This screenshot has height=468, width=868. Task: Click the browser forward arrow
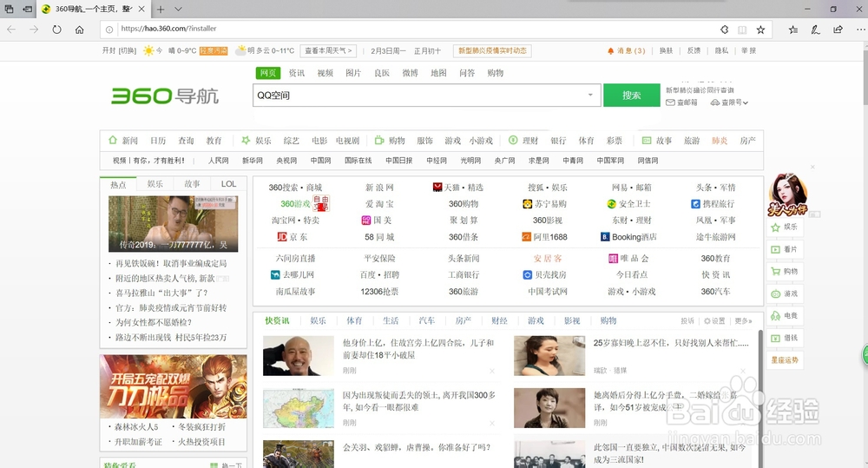[34, 30]
